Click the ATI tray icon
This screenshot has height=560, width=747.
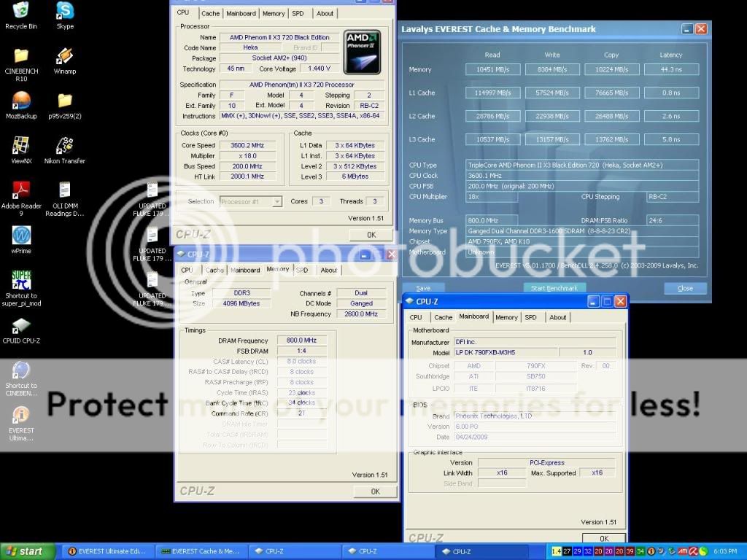682,551
